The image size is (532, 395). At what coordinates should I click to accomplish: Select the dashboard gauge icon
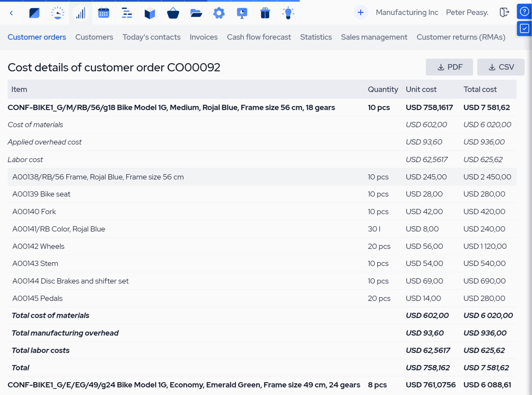57,13
